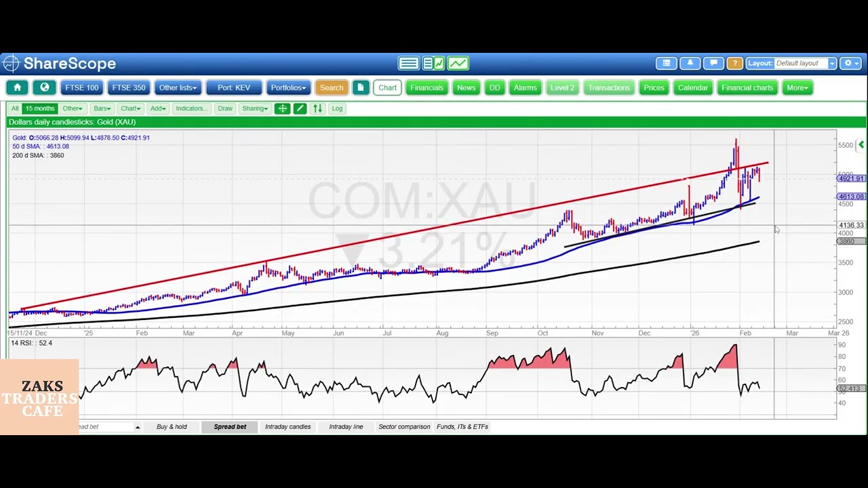Switch to the Chart tab
The height and width of the screenshot is (488, 868).
[x=387, y=87]
